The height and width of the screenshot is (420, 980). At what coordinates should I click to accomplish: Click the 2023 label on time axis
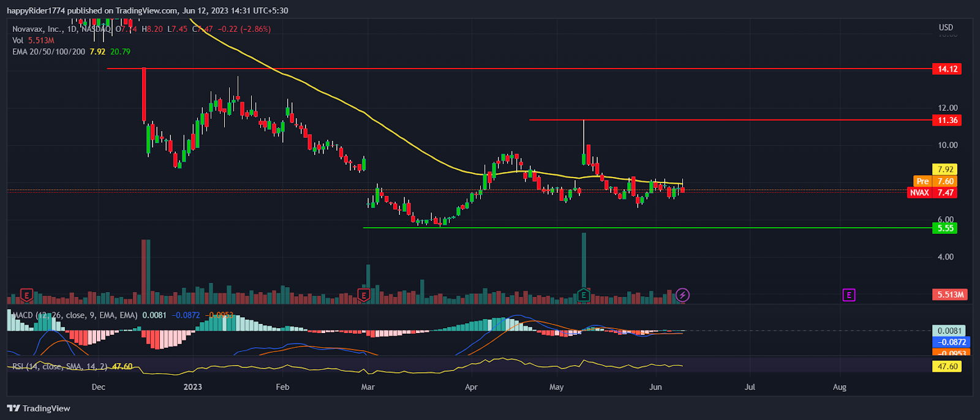tap(192, 387)
